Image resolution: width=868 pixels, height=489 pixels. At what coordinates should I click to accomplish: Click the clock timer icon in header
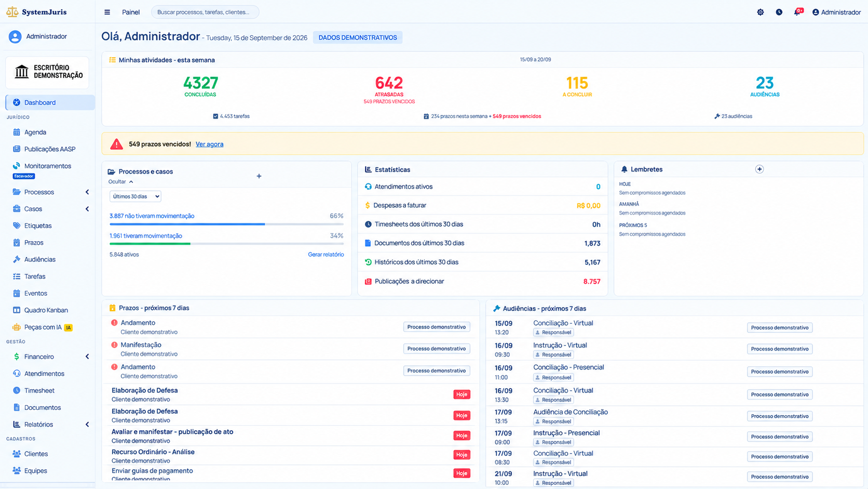pos(779,12)
